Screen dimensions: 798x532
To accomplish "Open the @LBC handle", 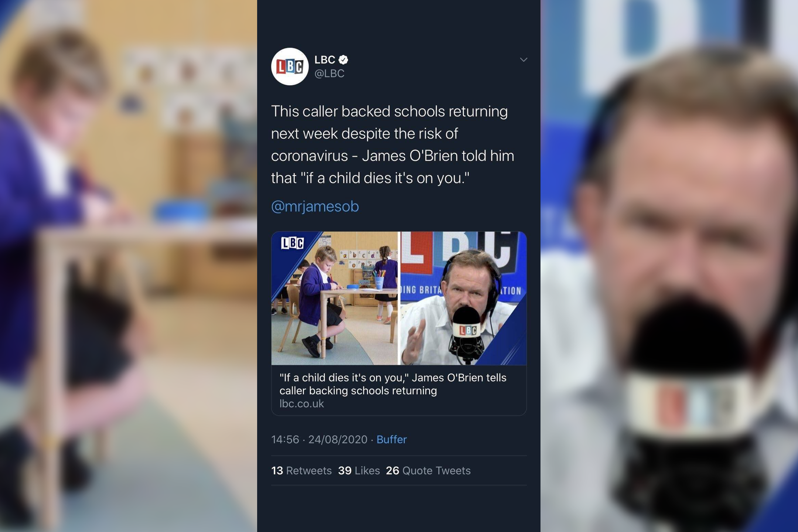I will click(x=329, y=74).
